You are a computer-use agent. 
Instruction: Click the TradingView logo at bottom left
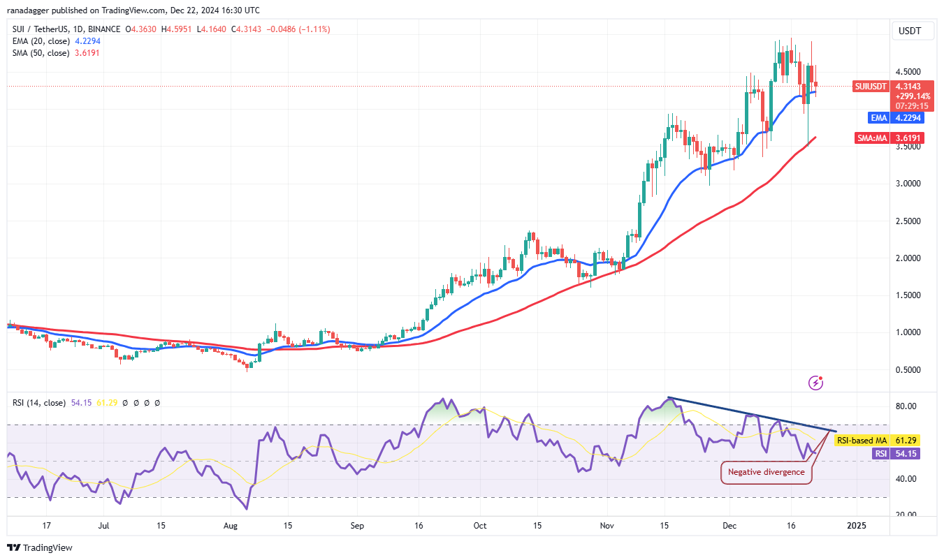(x=40, y=548)
